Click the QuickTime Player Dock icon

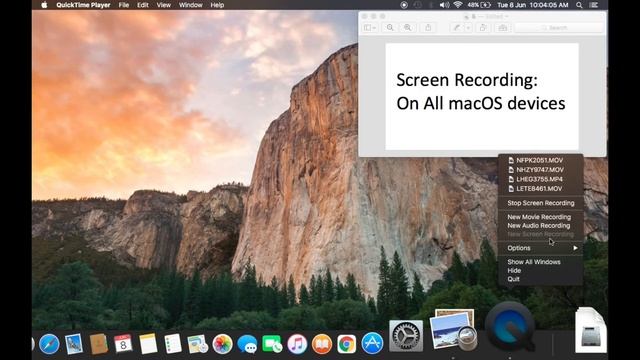coord(510,327)
